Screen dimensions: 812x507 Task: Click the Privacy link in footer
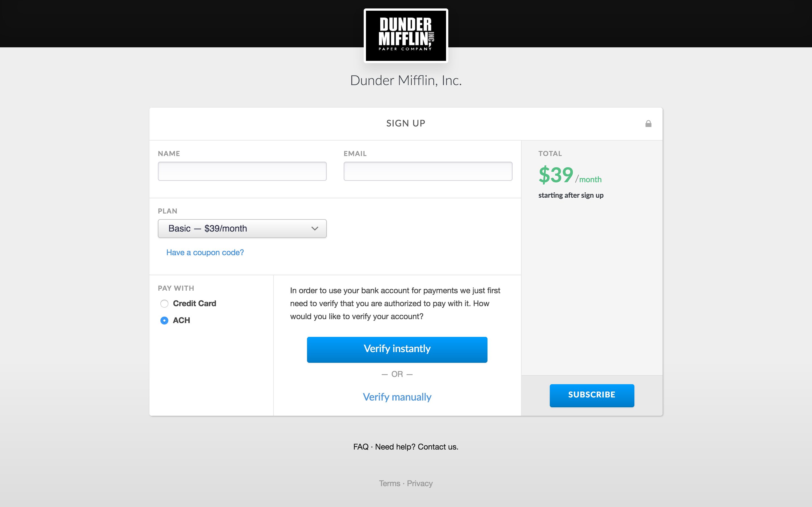(x=420, y=483)
